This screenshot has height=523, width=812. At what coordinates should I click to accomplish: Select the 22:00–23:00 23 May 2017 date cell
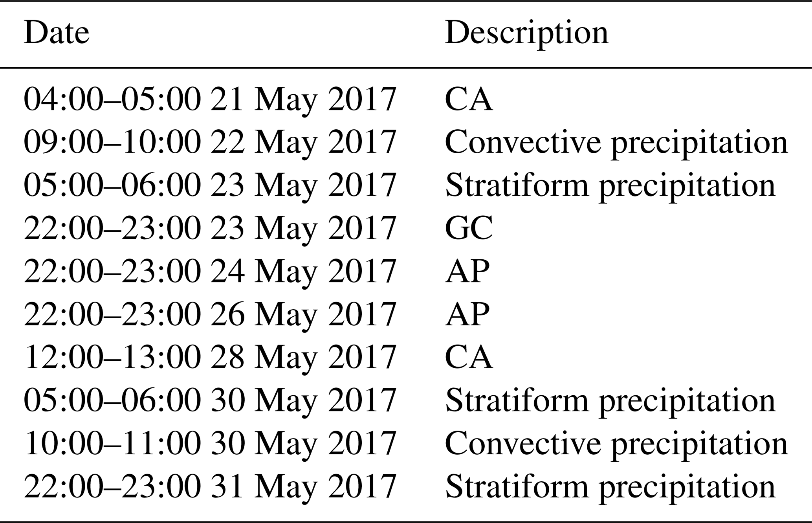click(x=210, y=228)
